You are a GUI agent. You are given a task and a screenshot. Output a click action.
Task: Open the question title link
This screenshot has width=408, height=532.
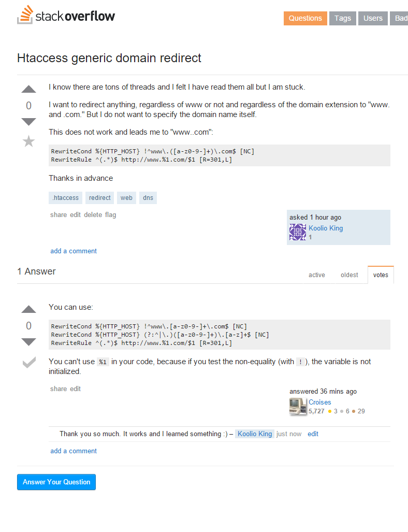109,58
